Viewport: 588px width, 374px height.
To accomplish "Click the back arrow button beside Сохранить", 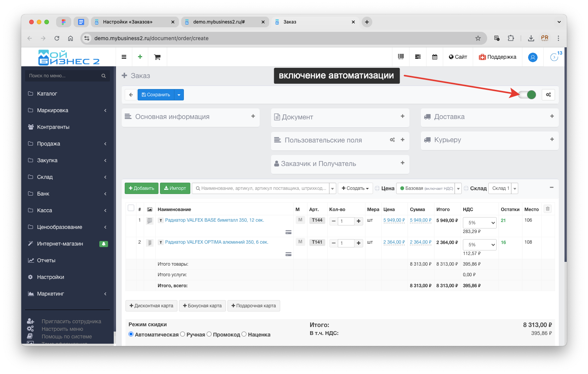I will [131, 95].
